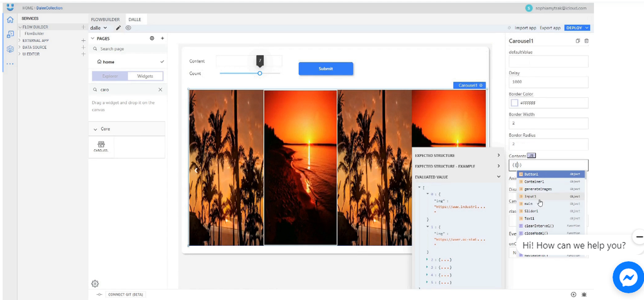Image resolution: width=644 pixels, height=300 pixels.
Task: Click the Count slider handle
Action: 260,73
